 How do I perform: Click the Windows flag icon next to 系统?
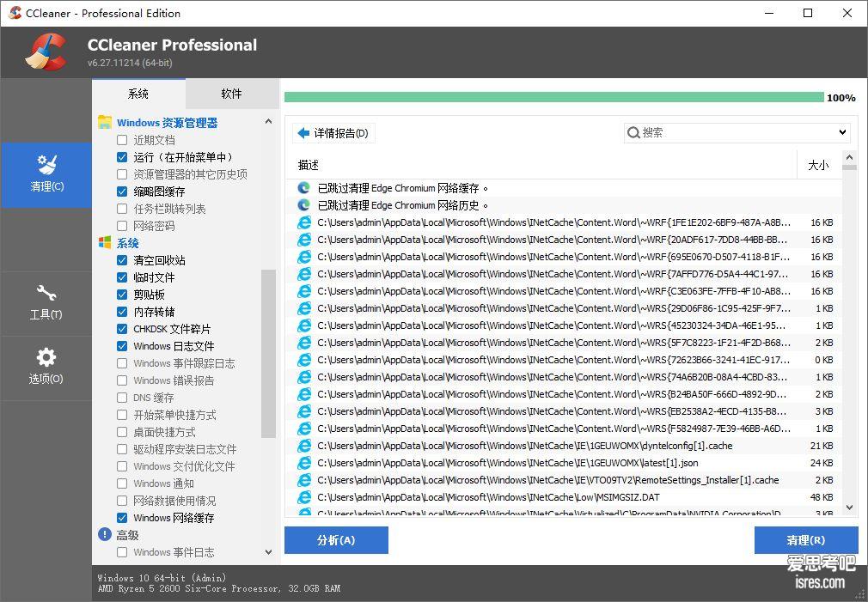point(105,242)
